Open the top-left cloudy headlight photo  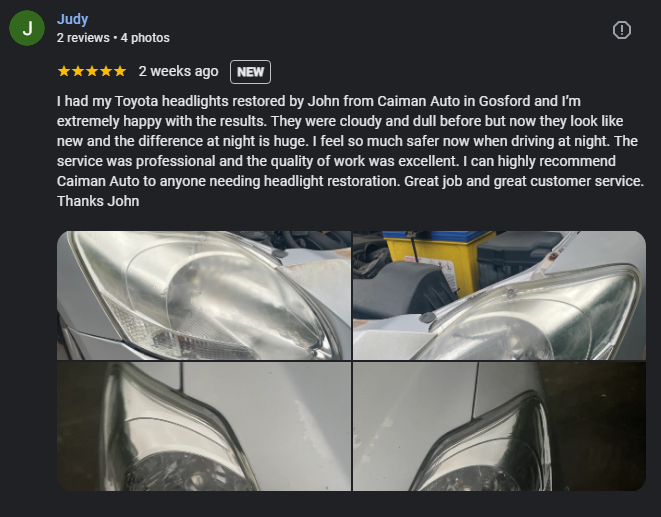tap(204, 295)
